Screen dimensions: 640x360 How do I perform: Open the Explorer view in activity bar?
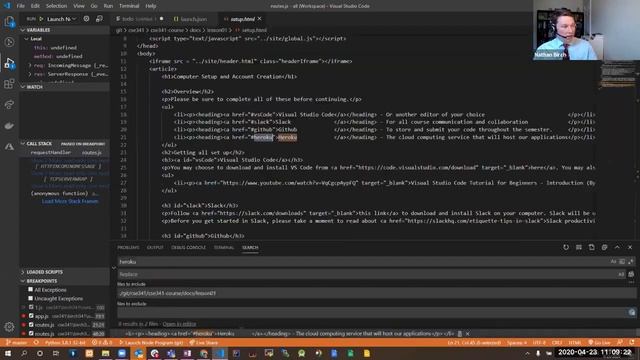[9, 22]
